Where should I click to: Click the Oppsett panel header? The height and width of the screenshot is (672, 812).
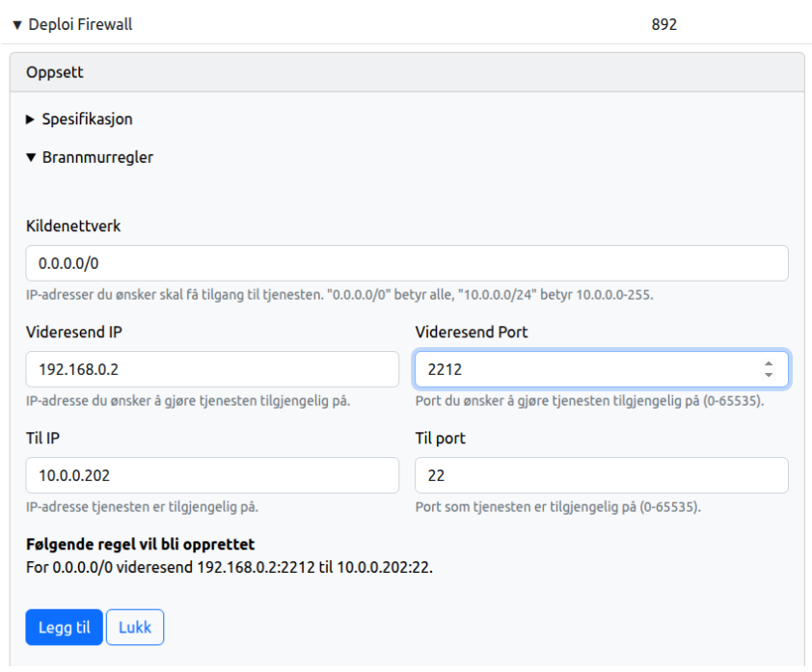click(x=407, y=72)
